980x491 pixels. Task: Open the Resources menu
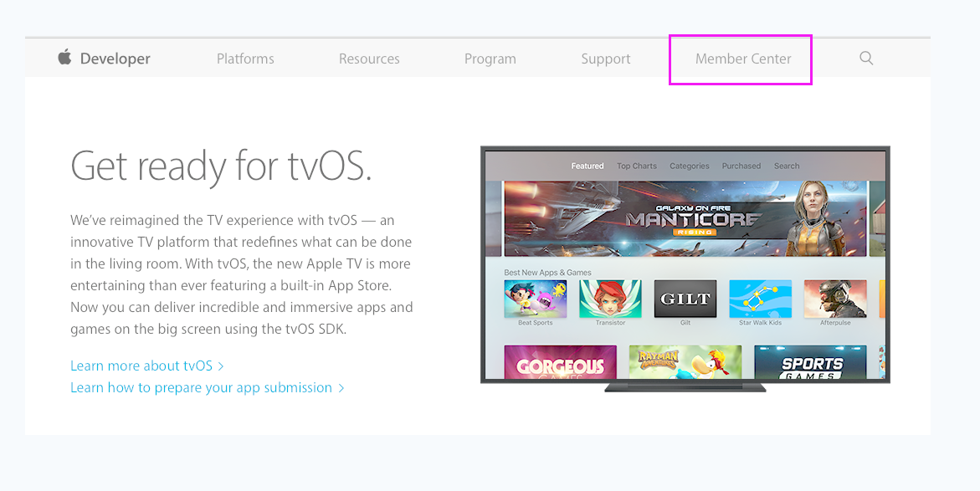coord(368,58)
